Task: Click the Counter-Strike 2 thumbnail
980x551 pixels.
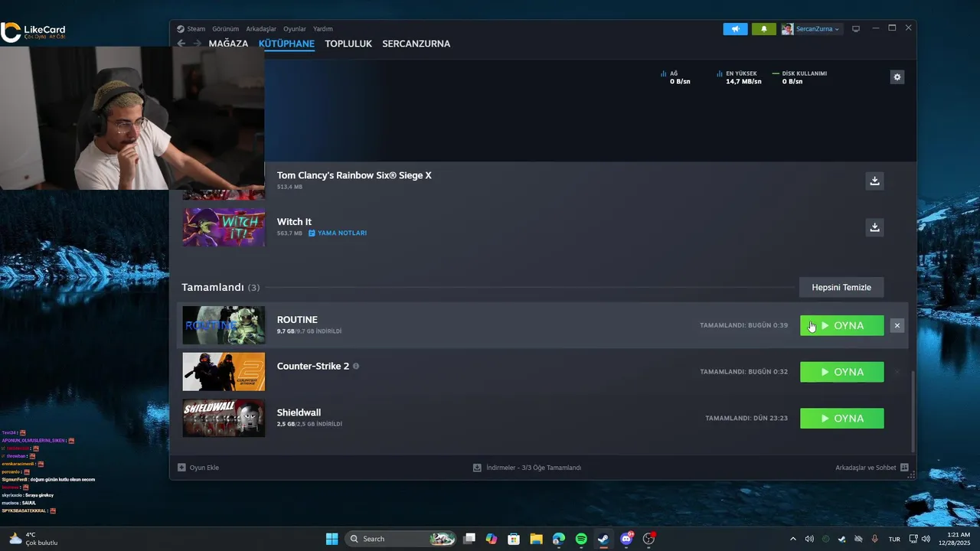Action: pyautogui.click(x=224, y=372)
